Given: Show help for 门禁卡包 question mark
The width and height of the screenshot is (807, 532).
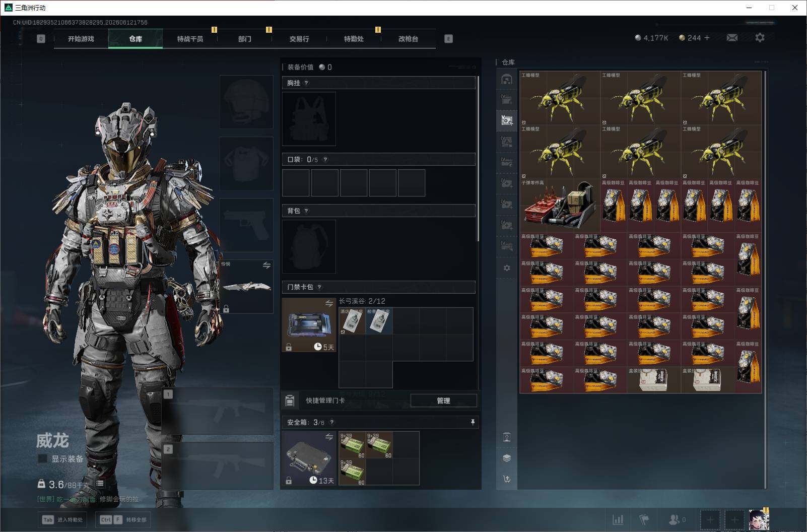Looking at the screenshot, I should (x=319, y=287).
